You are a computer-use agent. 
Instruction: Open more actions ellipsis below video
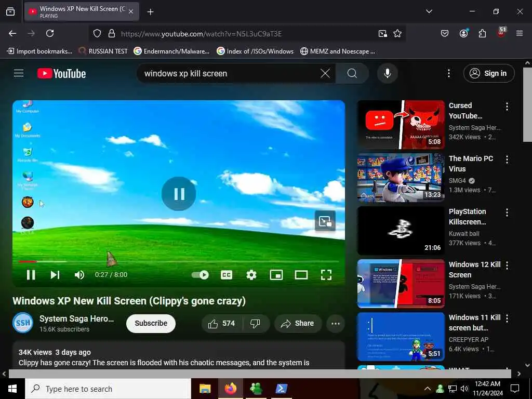[x=336, y=323]
